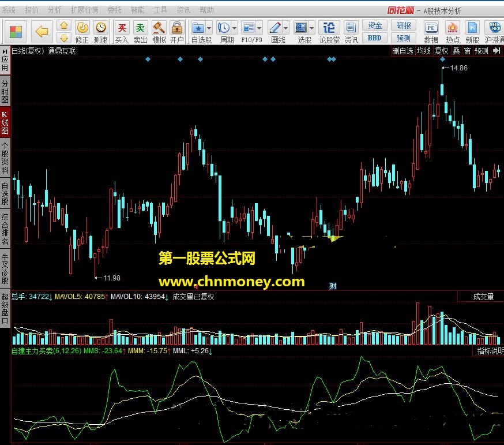Open the 个股资料 sidebar tab
This screenshot has width=504, height=445.
(5, 158)
